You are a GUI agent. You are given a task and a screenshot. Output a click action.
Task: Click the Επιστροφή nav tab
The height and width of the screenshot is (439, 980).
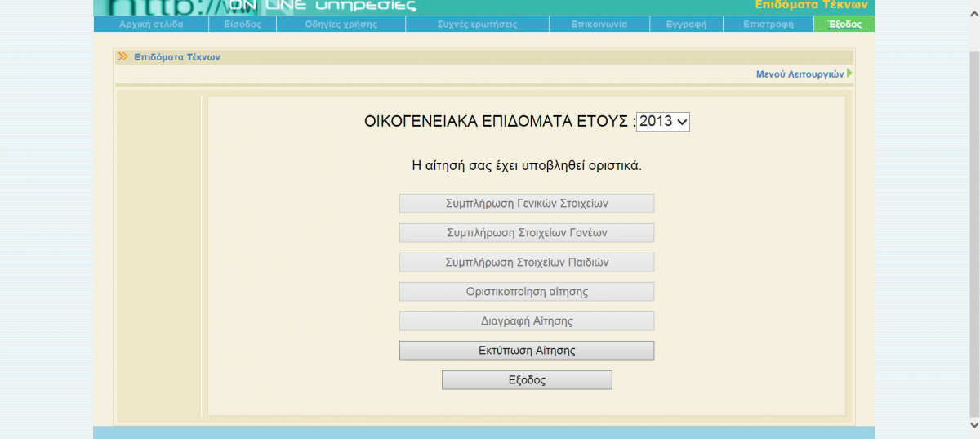[768, 25]
